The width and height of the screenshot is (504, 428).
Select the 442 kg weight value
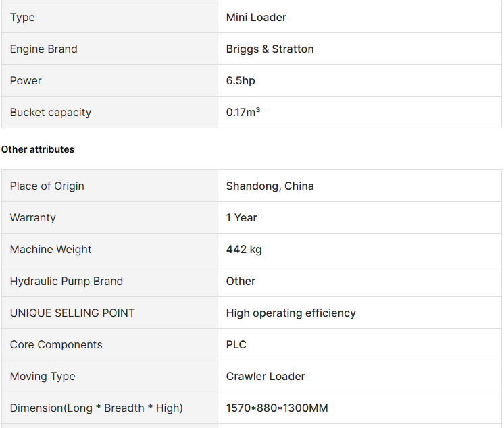(244, 250)
